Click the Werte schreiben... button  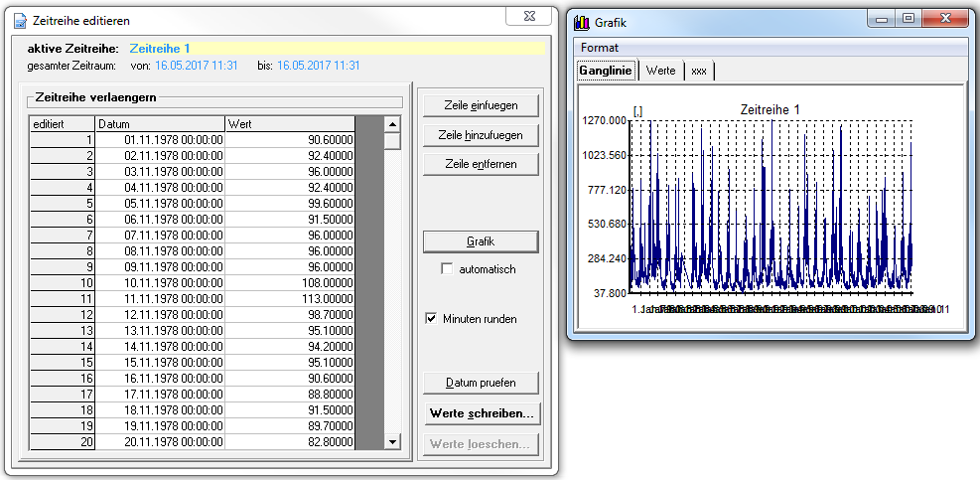[481, 412]
